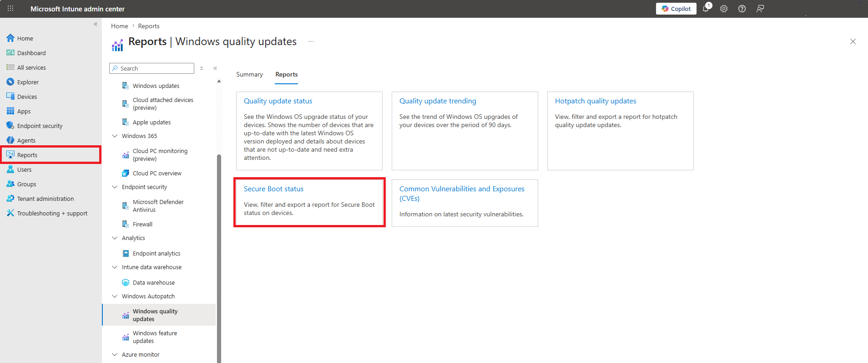Open the app launcher waffle icon
The height and width of the screenshot is (363, 868).
click(x=10, y=9)
